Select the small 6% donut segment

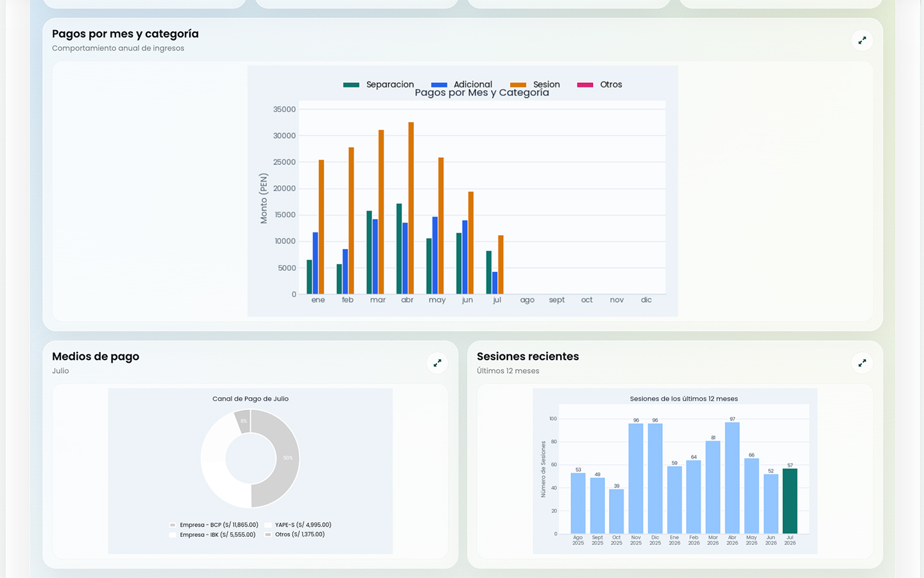point(243,421)
